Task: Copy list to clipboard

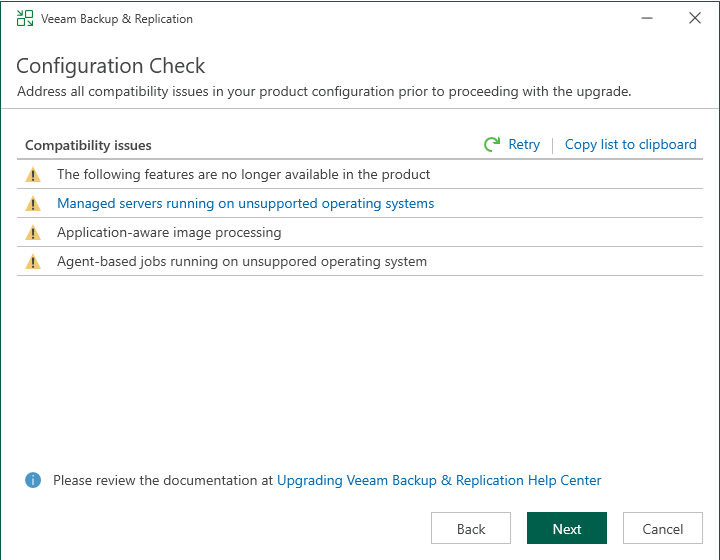Action: (630, 145)
